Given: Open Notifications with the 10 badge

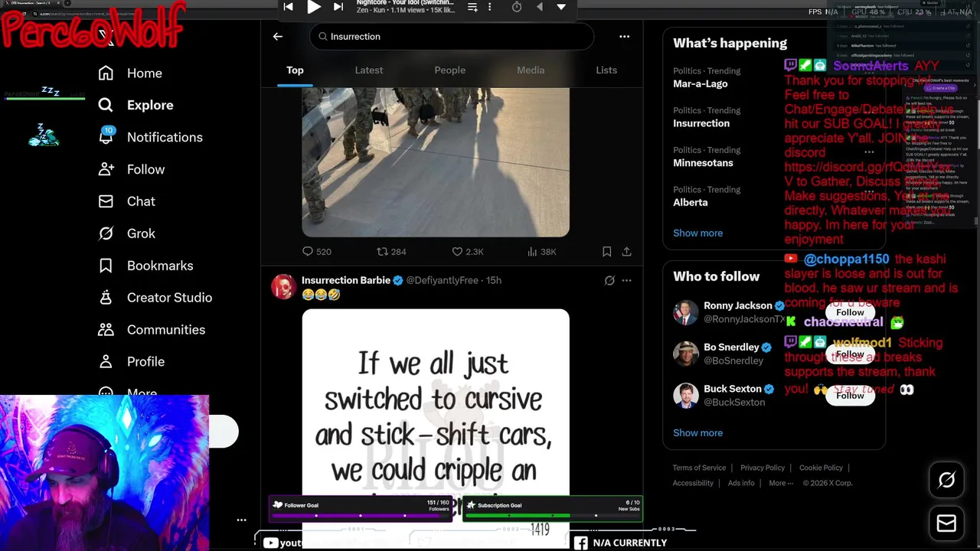Looking at the screenshot, I should click(150, 137).
